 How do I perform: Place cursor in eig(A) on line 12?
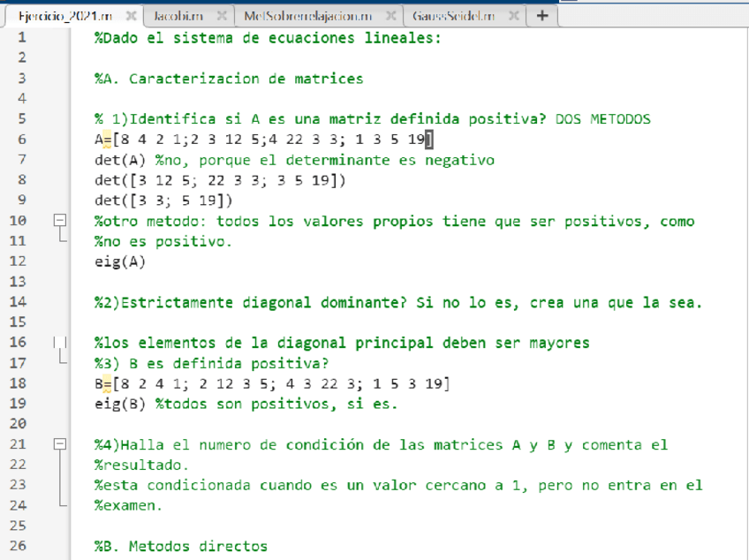tap(120, 261)
